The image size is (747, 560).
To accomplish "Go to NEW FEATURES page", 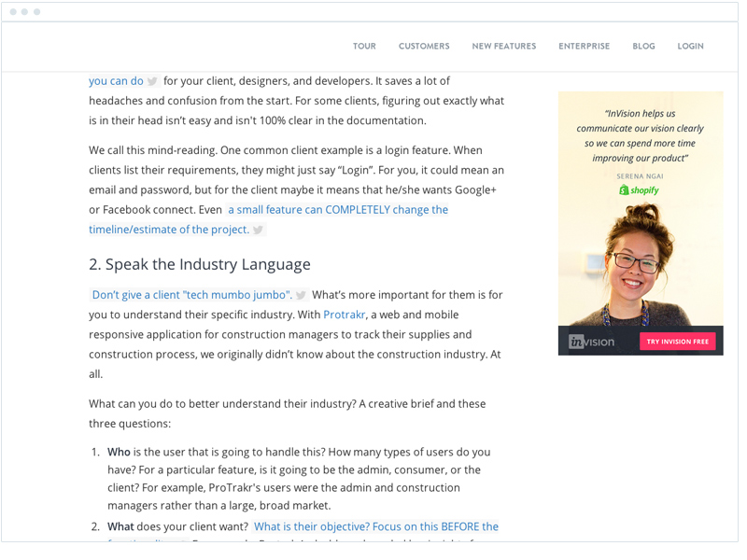I will tap(504, 46).
